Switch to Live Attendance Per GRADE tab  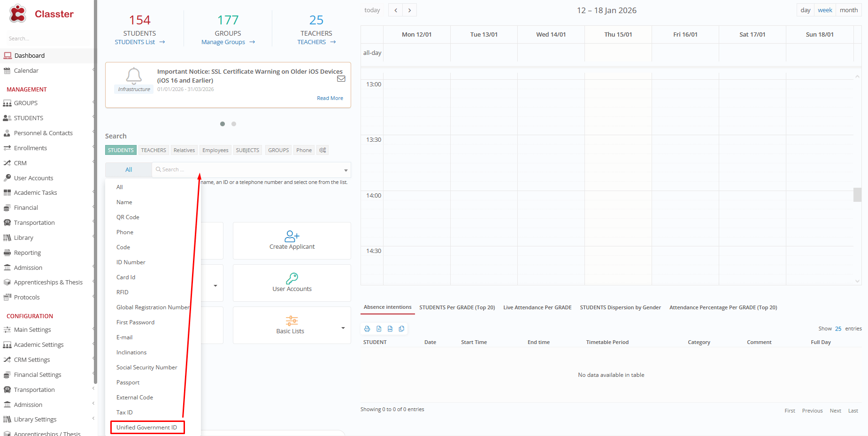click(x=537, y=308)
